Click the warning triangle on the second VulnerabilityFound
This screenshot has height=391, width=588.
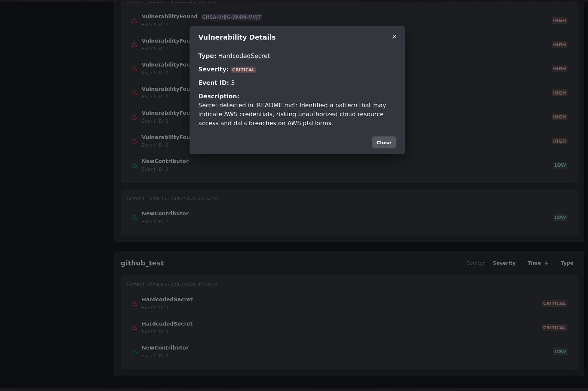(134, 44)
